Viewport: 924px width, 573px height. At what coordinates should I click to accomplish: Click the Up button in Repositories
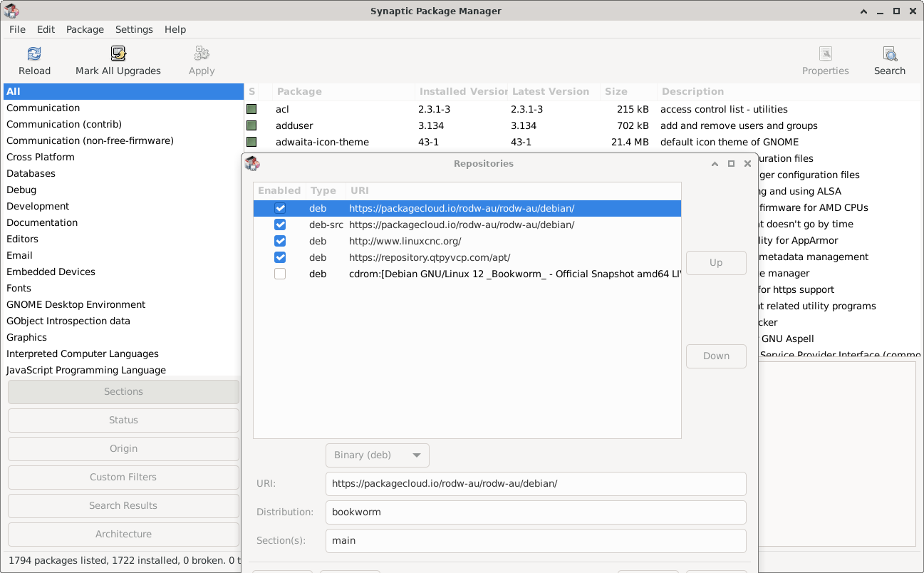click(x=716, y=262)
